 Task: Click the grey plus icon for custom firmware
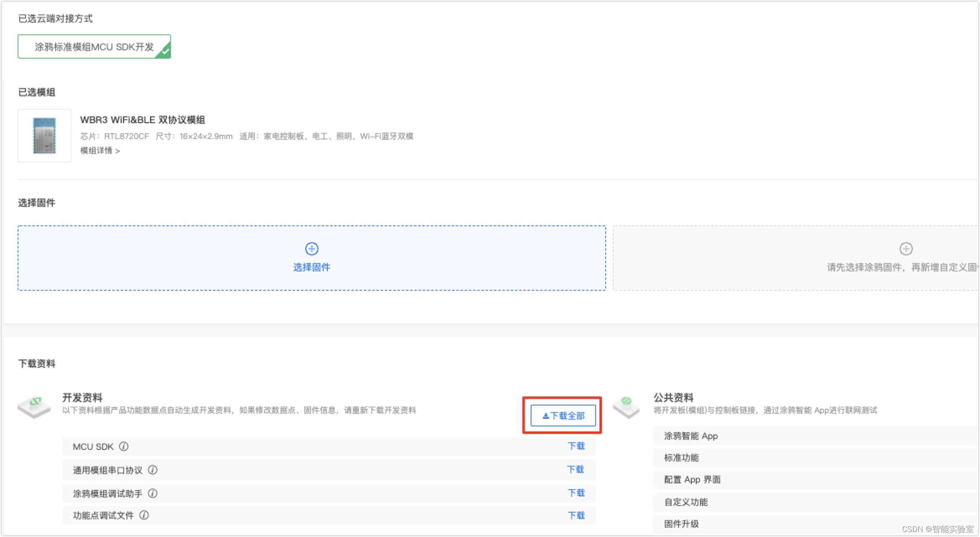point(906,249)
